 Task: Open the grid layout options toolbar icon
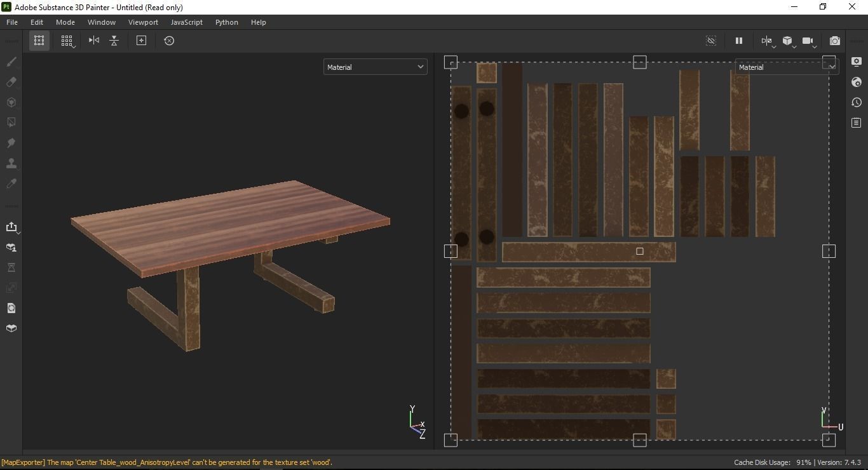(67, 41)
